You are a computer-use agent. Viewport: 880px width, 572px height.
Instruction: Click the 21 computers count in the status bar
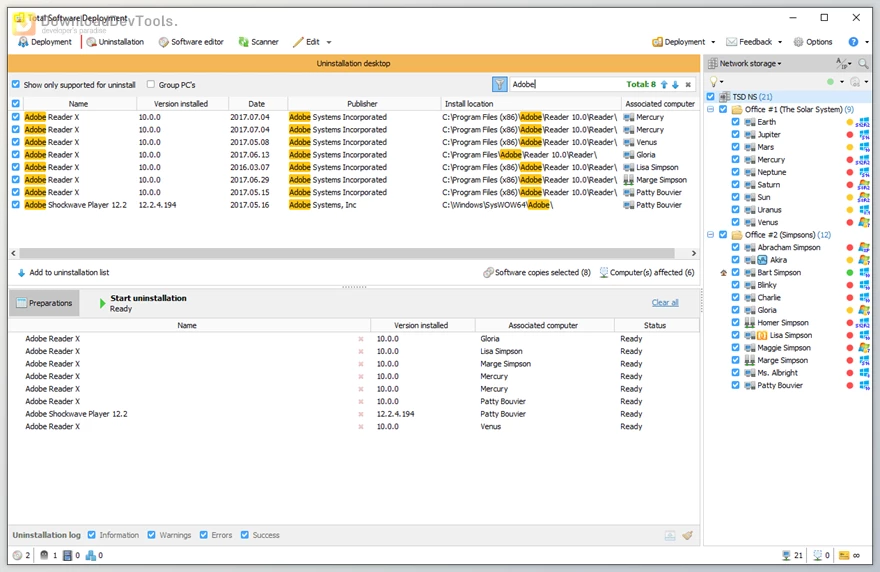792,555
